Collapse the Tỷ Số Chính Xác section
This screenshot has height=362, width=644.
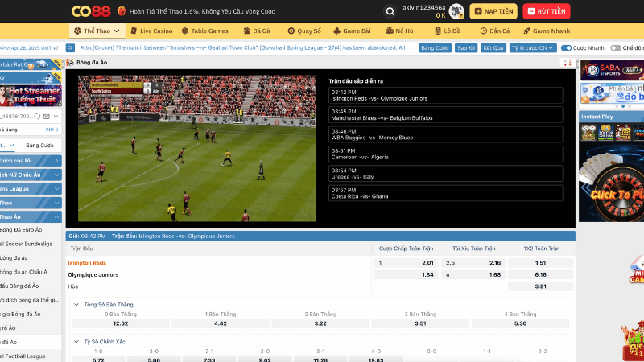coord(76,341)
